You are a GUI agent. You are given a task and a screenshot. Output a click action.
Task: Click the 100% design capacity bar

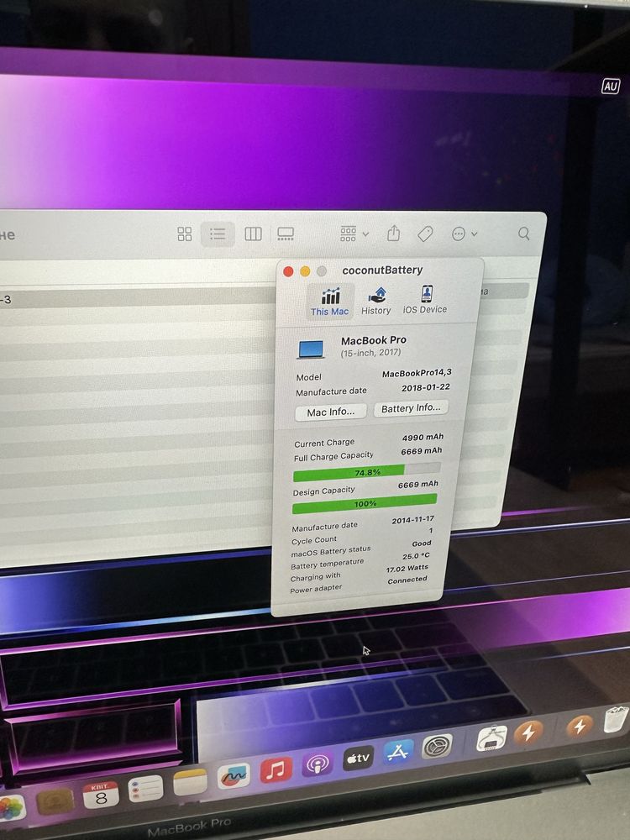[365, 503]
